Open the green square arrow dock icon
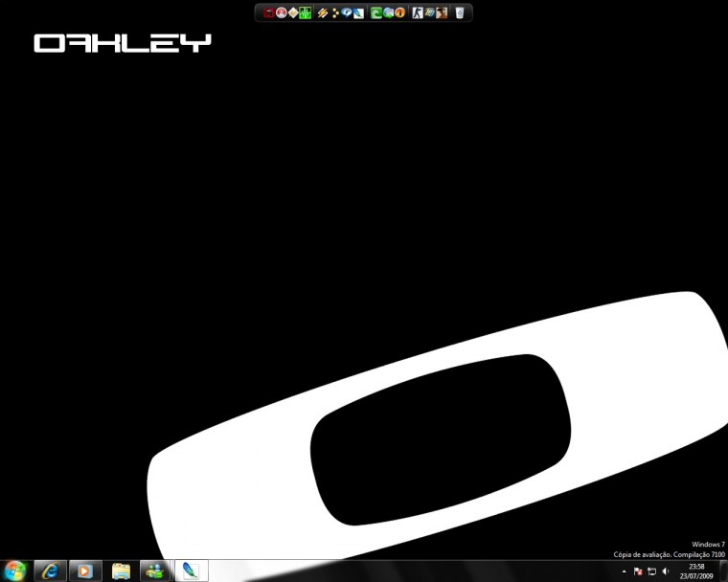Screen dimensions: 728x582 [x=376, y=12]
